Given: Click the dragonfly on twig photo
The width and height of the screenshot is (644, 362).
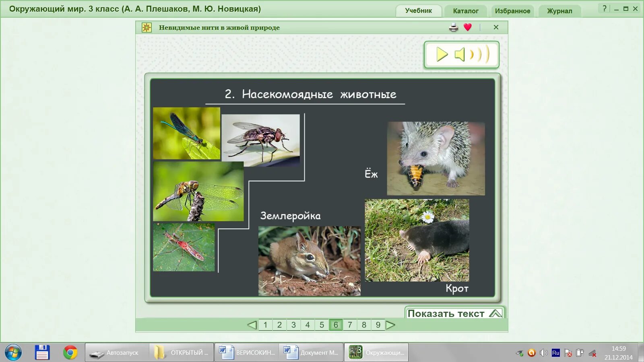Looking at the screenshot, I should [x=198, y=191].
